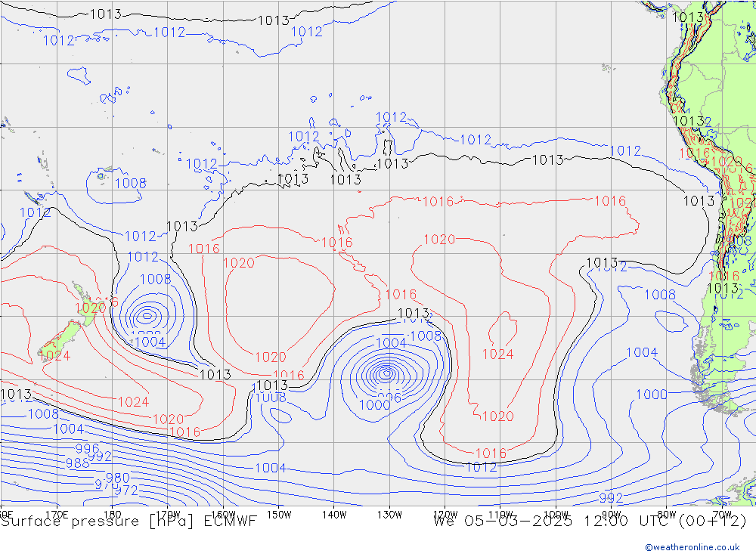The width and height of the screenshot is (756, 554).
Task: Click the 996 isobar label
Action: click(87, 449)
